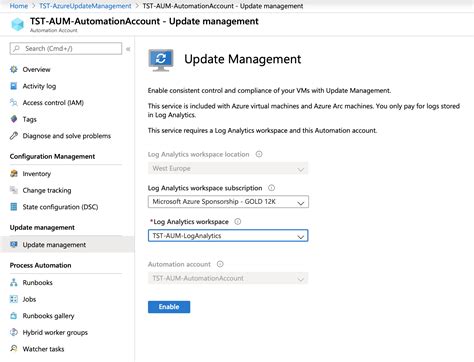Viewport: 474px width, 362px height.
Task: Click info icon beside Log Analytics workspace location
Action: (259, 154)
